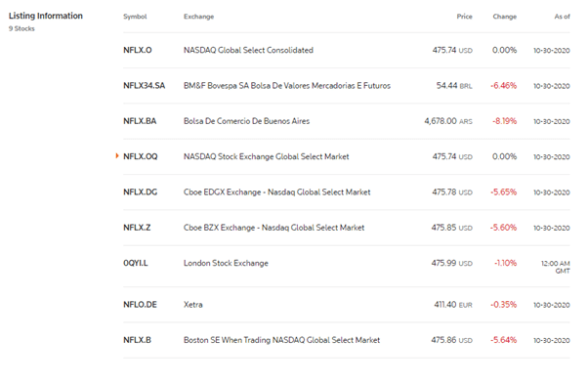Sort by the Change column header
This screenshot has width=588, height=383.
click(x=504, y=17)
